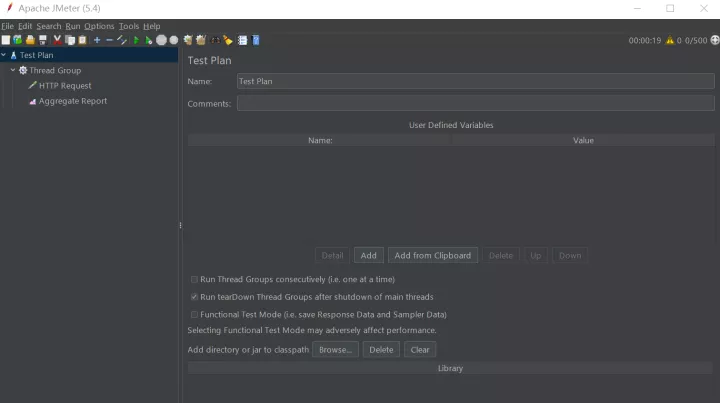This screenshot has height=403, width=720.
Task: Click the Name column header
Action: click(320, 140)
